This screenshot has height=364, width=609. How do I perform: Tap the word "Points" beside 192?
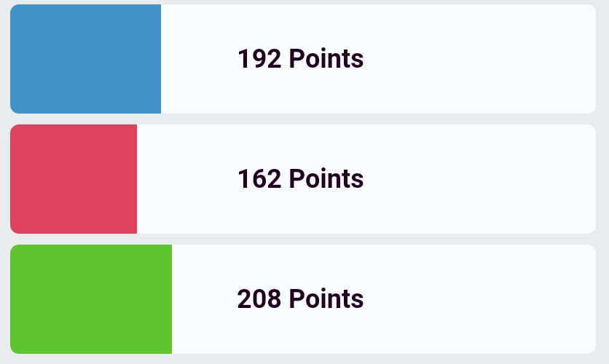(326, 59)
